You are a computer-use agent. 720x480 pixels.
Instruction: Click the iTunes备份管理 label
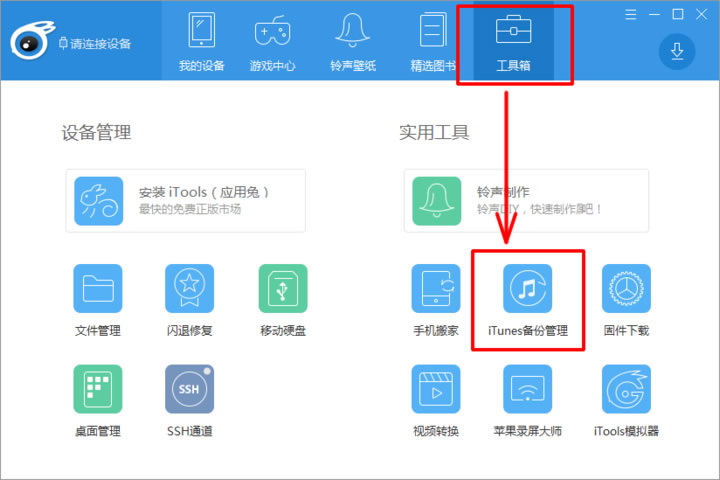pyautogui.click(x=528, y=331)
